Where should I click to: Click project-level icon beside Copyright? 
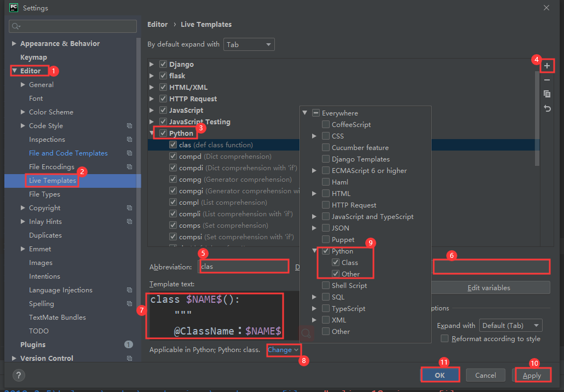coord(129,207)
